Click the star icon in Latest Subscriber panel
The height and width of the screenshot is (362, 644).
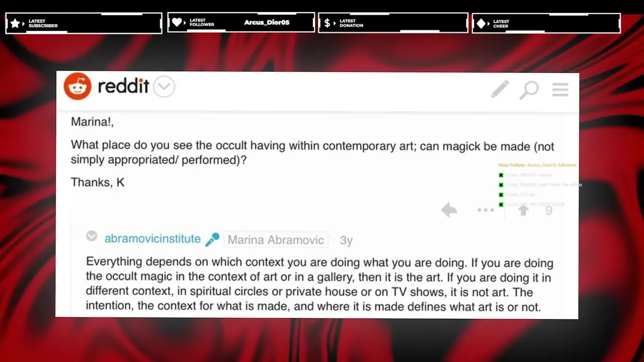(x=16, y=23)
